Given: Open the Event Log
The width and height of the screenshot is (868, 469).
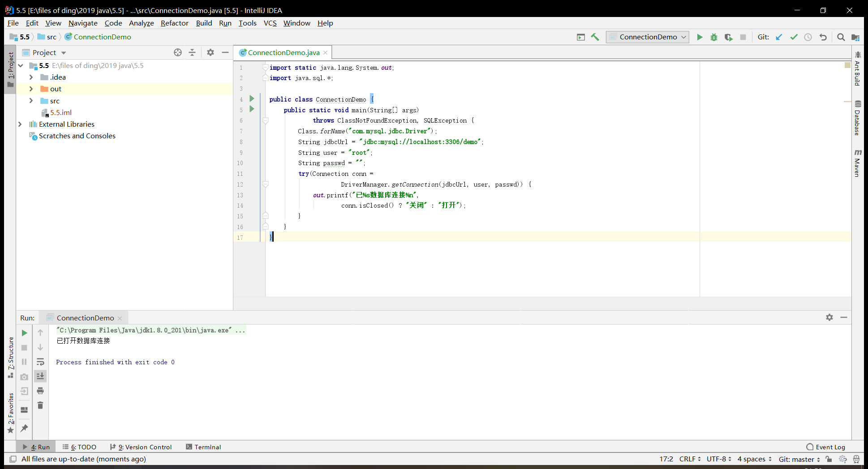Looking at the screenshot, I should [825, 447].
